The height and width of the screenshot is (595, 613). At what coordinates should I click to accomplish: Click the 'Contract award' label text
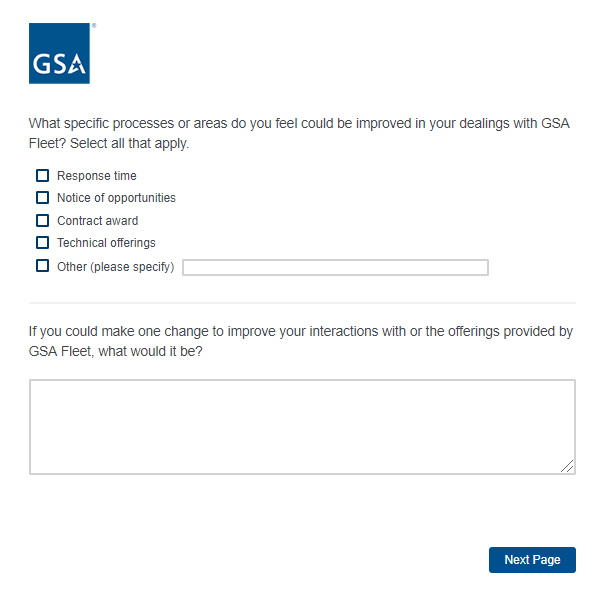pyautogui.click(x=98, y=221)
